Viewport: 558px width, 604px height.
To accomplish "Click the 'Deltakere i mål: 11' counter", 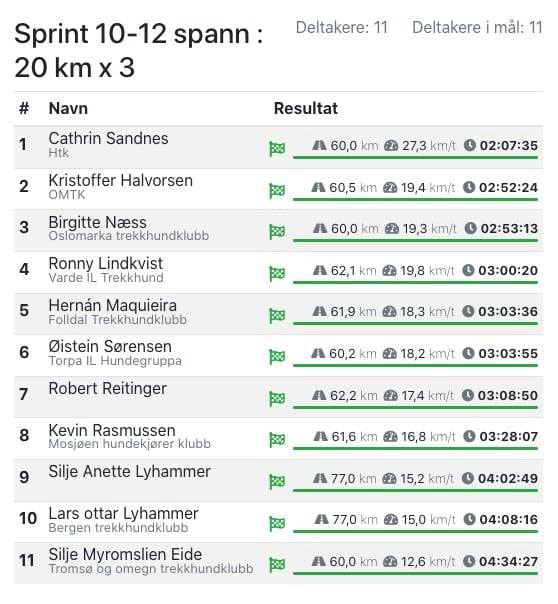I will point(477,28).
